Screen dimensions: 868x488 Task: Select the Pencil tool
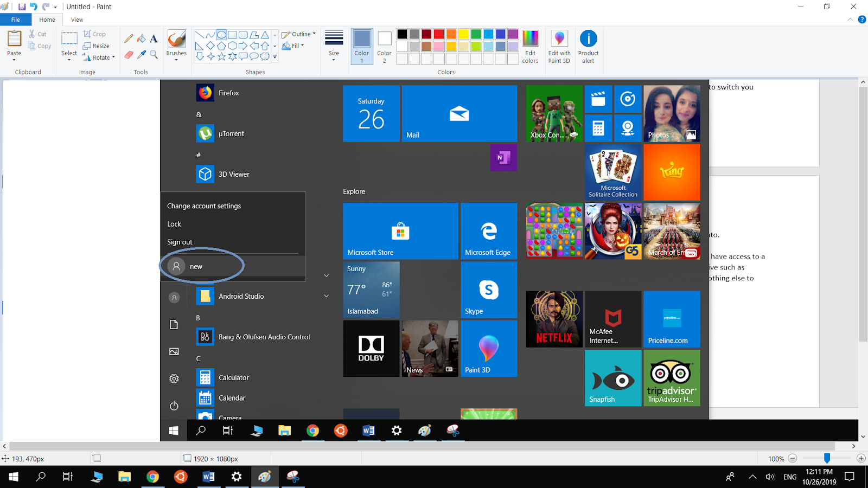(x=129, y=38)
